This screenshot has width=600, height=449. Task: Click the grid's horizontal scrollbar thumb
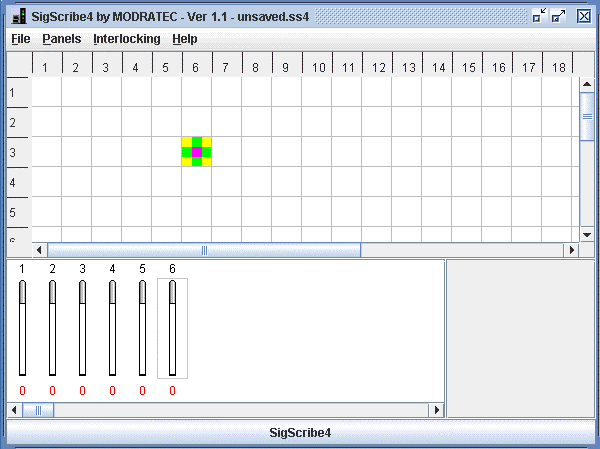204,250
